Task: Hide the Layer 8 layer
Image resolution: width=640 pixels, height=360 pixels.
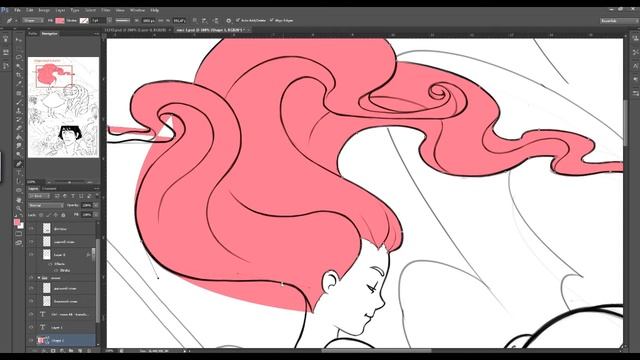Action: 31,255
